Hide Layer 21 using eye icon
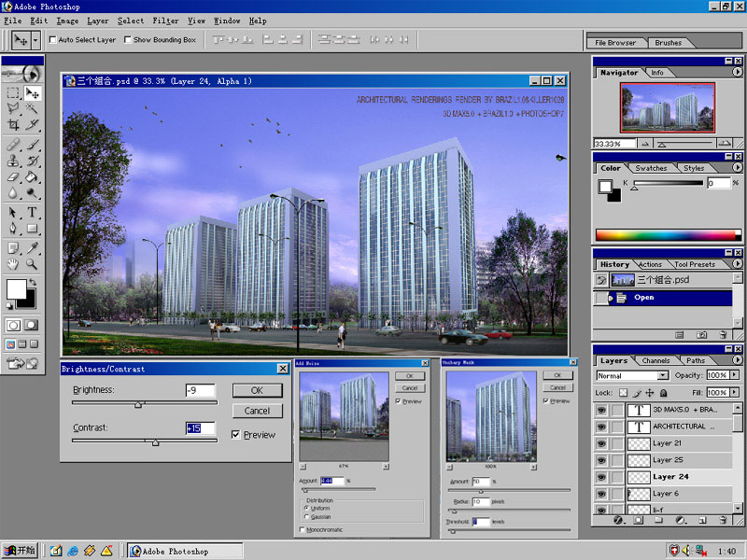 [x=601, y=443]
